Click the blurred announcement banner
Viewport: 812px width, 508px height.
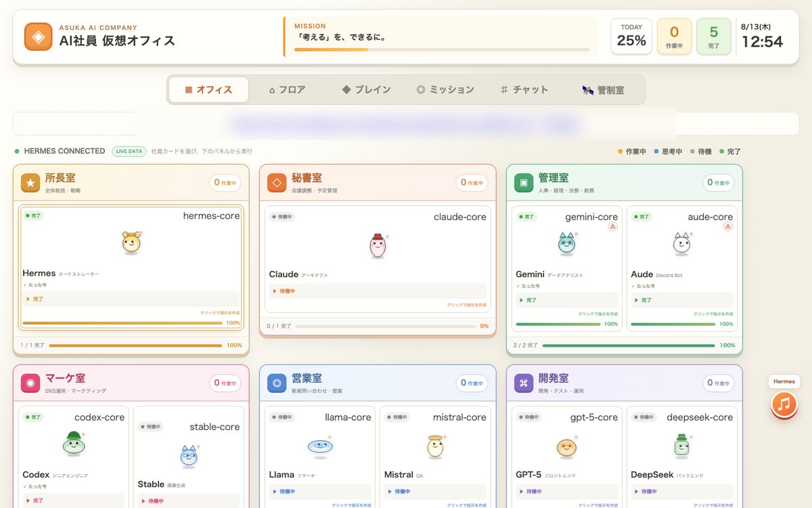coord(405,124)
